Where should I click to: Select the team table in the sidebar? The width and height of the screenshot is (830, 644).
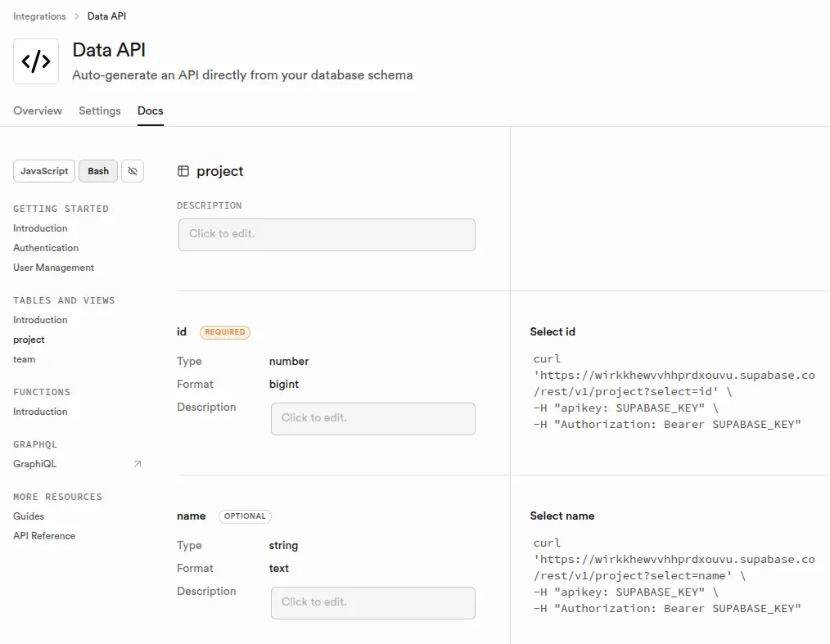coord(25,359)
